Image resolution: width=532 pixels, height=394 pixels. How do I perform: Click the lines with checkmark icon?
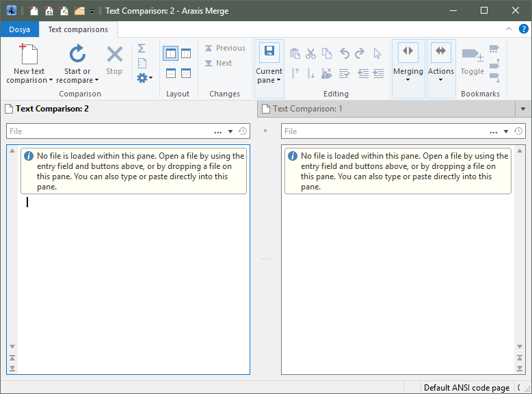[x=344, y=73]
